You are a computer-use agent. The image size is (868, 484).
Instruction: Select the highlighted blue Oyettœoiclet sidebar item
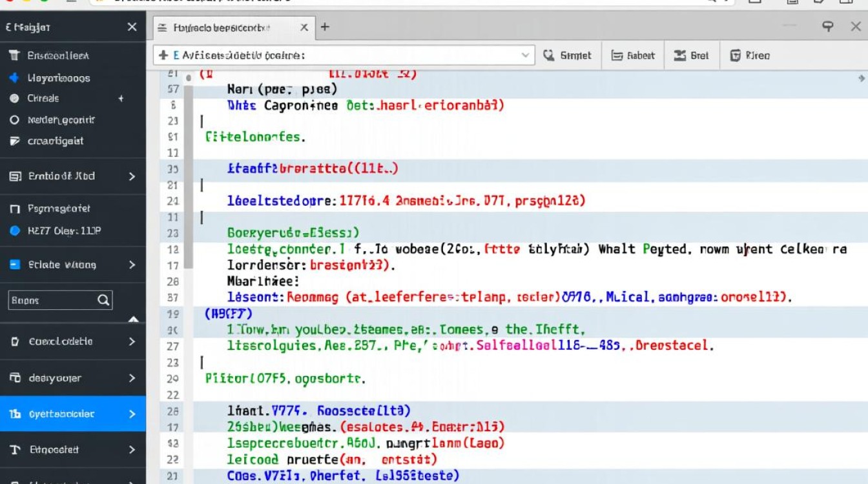pos(72,414)
